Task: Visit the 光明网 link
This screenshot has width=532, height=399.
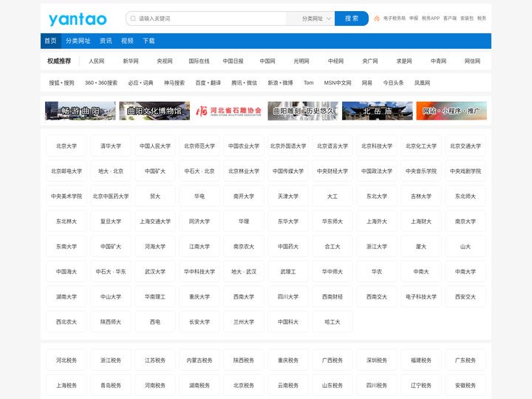Action: (x=301, y=61)
